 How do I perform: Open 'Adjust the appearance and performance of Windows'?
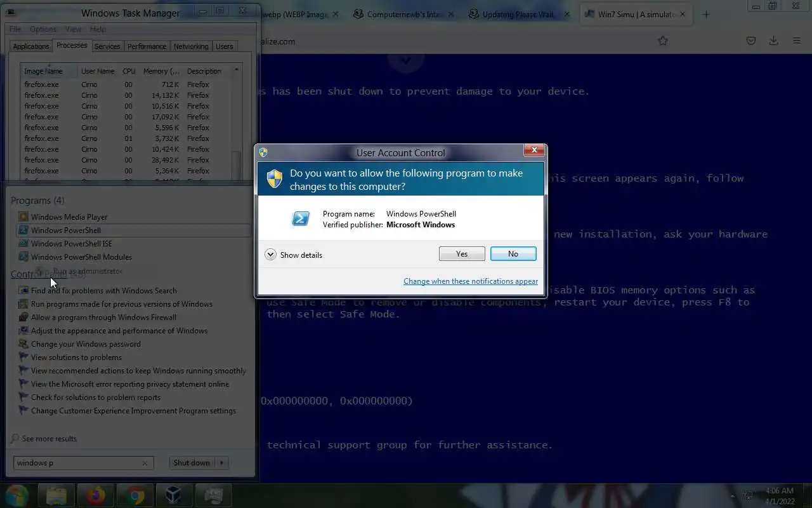coord(119,331)
